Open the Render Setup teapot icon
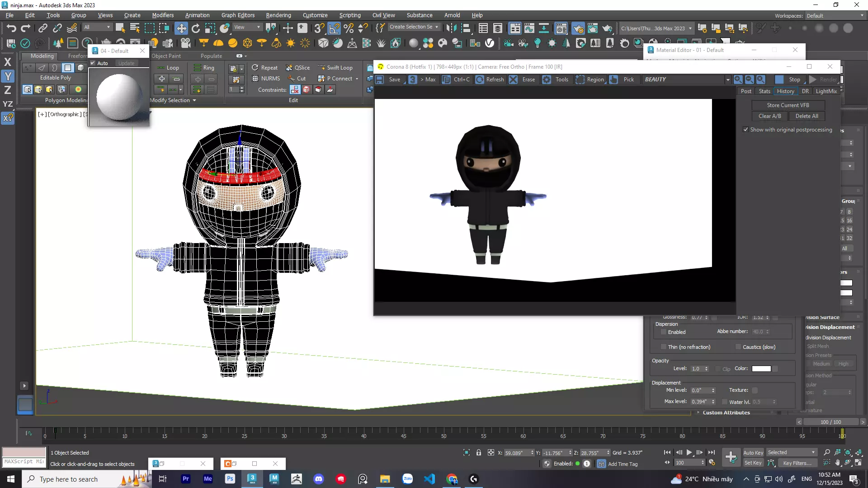This screenshot has height=488, width=868. (x=578, y=28)
